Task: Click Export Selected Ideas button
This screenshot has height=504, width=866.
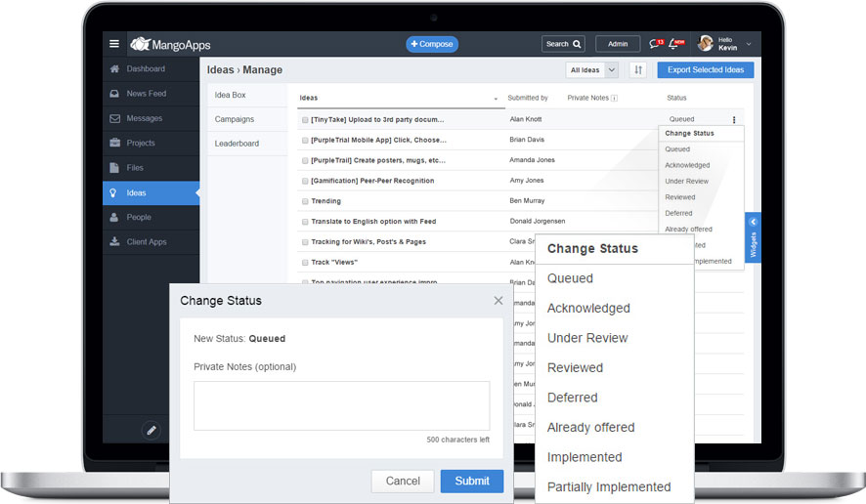Action: [x=706, y=70]
